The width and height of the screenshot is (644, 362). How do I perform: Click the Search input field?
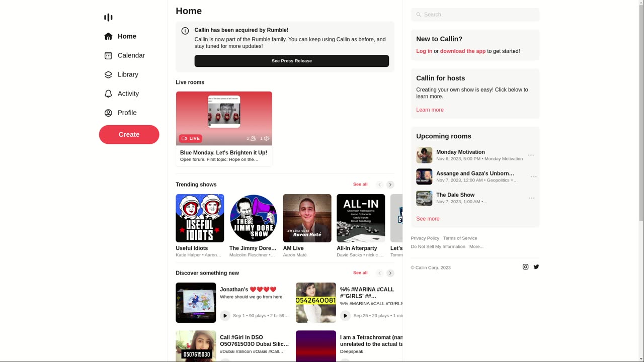pyautogui.click(x=475, y=15)
